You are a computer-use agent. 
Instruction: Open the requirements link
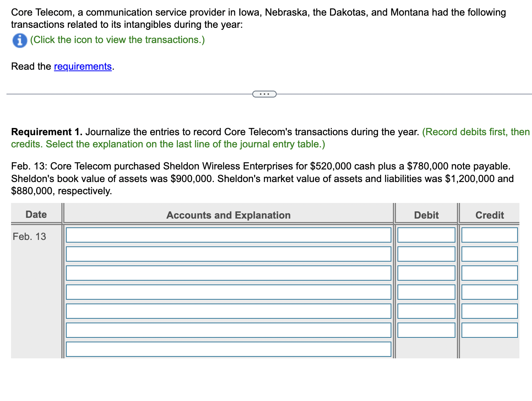pyautogui.click(x=83, y=66)
